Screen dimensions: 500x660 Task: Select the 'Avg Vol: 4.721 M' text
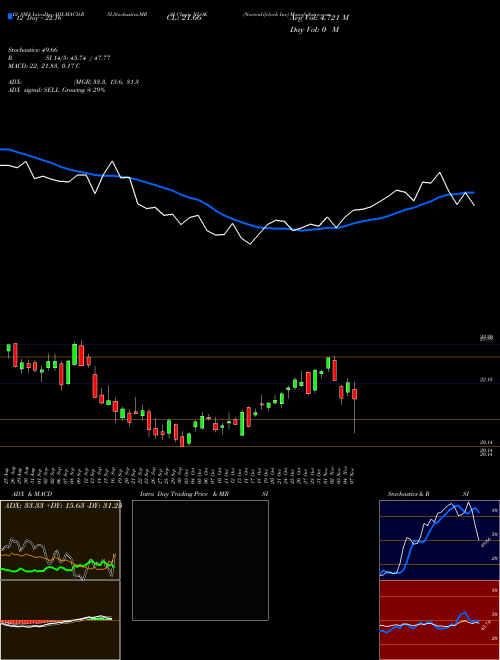319,18
